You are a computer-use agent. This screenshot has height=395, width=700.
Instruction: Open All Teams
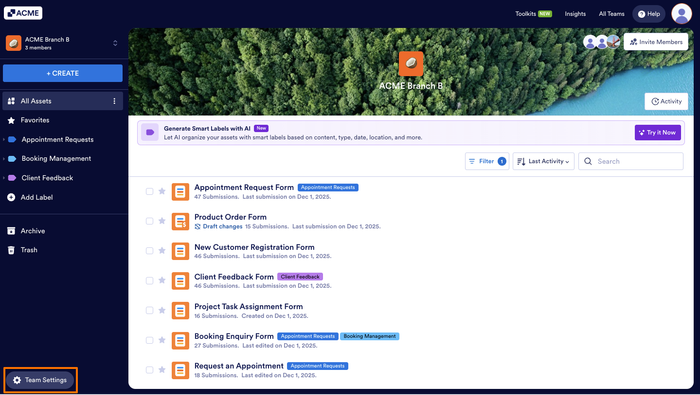(612, 14)
